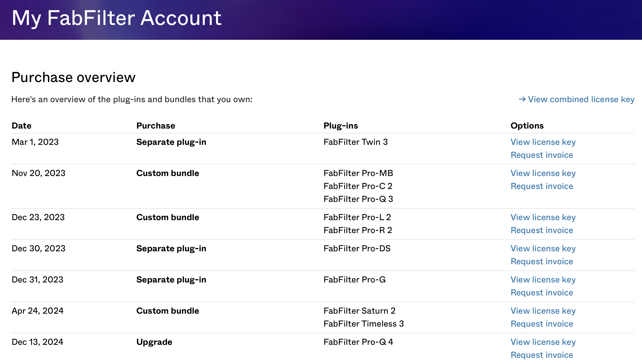
Task: Request invoice for the Dec 31, 2023 purchase
Action: pyautogui.click(x=541, y=293)
